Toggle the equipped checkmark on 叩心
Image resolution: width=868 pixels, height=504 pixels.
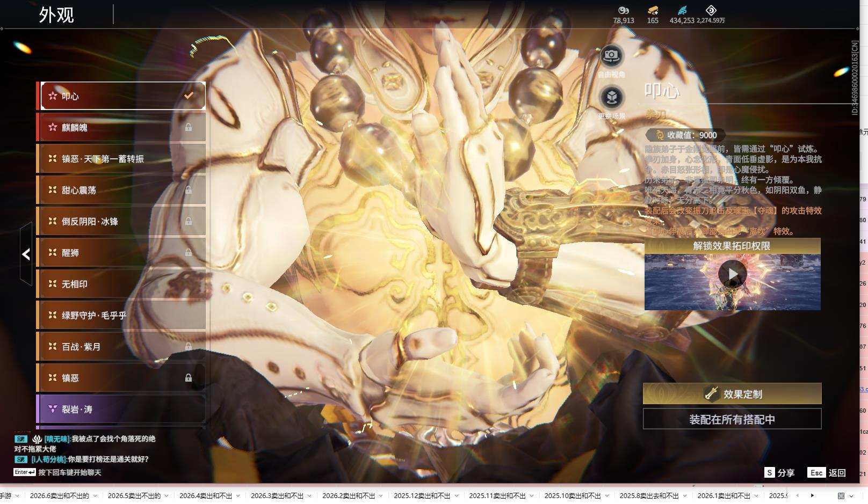click(x=189, y=96)
